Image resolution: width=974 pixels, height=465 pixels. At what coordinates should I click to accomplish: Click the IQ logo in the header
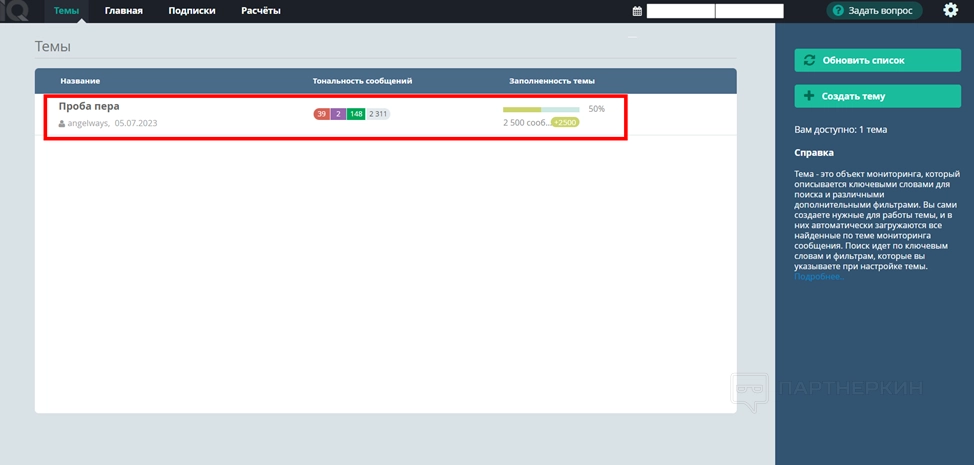click(x=14, y=11)
